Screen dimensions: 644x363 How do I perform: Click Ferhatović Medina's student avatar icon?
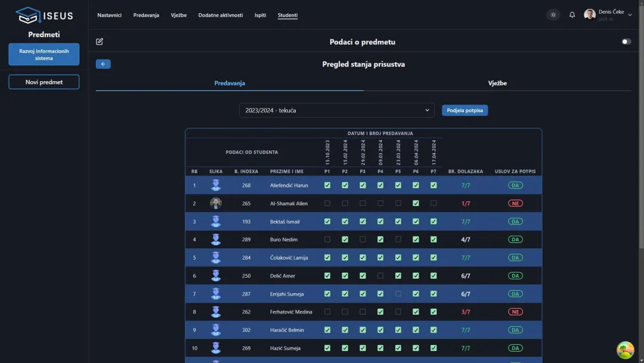[216, 312]
